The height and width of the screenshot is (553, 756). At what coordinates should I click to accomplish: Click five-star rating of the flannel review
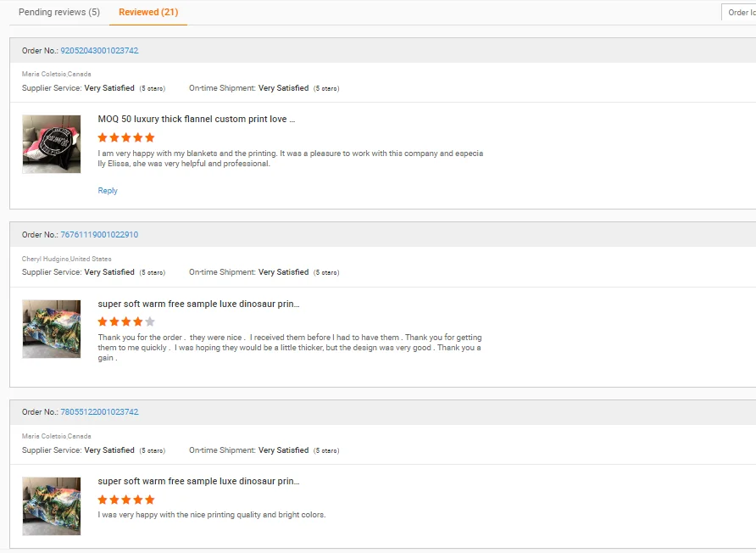pyautogui.click(x=126, y=137)
